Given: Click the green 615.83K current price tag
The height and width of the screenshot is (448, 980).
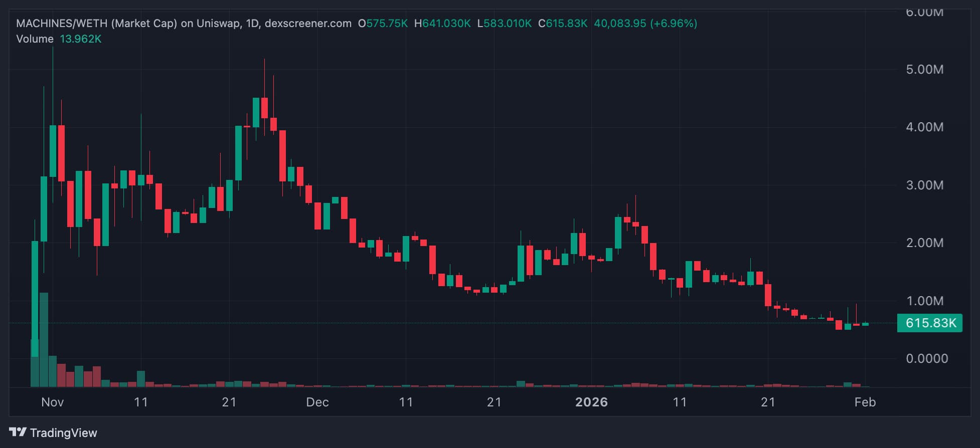Looking at the screenshot, I should tap(930, 323).
